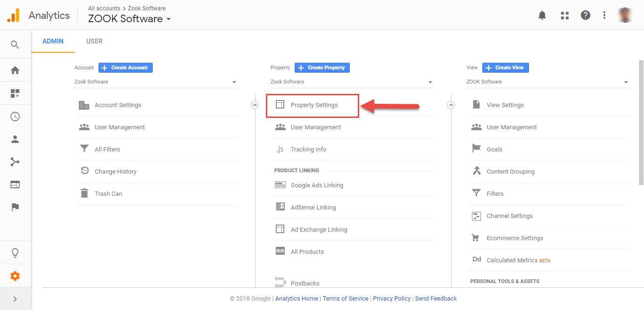This screenshot has height=310, width=644.
Task: Click the Trash Can icon
Action: (84, 193)
